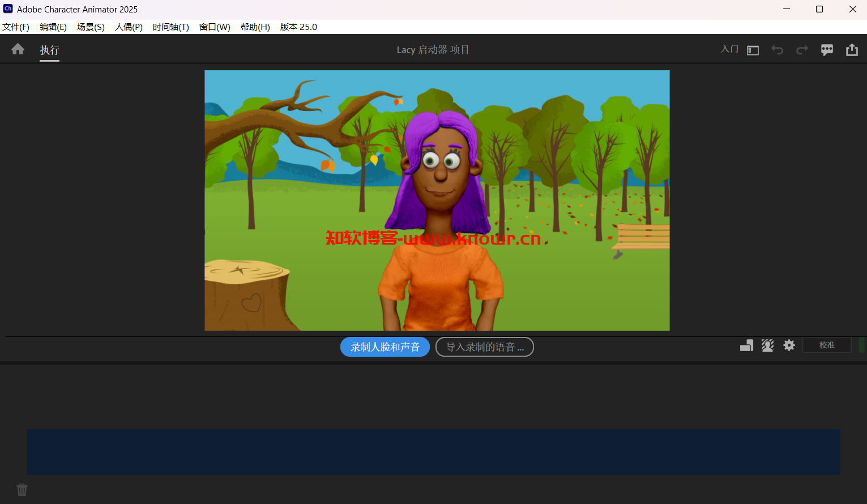Open the 人偶(P) menu
Screen dimensions: 867x504
click(x=129, y=27)
